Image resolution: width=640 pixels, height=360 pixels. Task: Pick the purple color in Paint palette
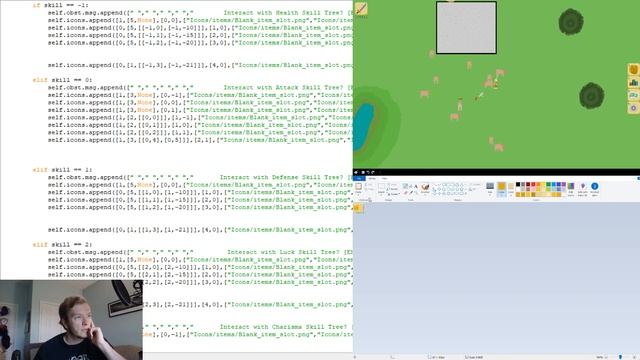(x=564, y=184)
